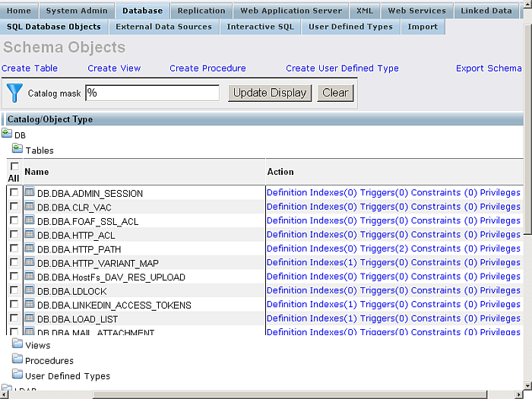Click the table icon for DB.DBA.ADMIN_SESSION

tap(30, 192)
